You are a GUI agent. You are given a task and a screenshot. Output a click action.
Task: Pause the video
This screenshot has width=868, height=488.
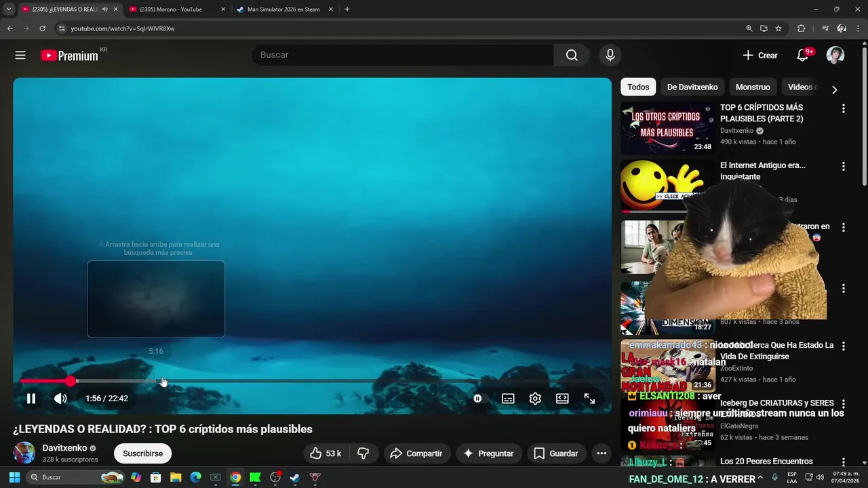click(x=31, y=399)
